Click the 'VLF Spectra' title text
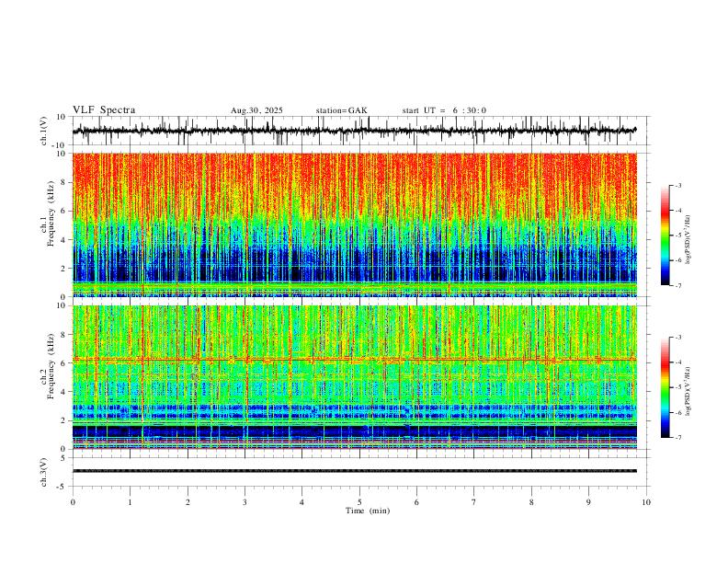The width and height of the screenshot is (728, 563). 104,109
